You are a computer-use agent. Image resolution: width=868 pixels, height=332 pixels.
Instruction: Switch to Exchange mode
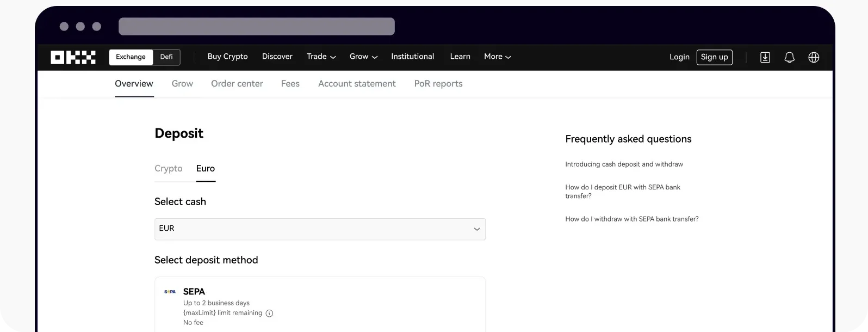pos(131,57)
